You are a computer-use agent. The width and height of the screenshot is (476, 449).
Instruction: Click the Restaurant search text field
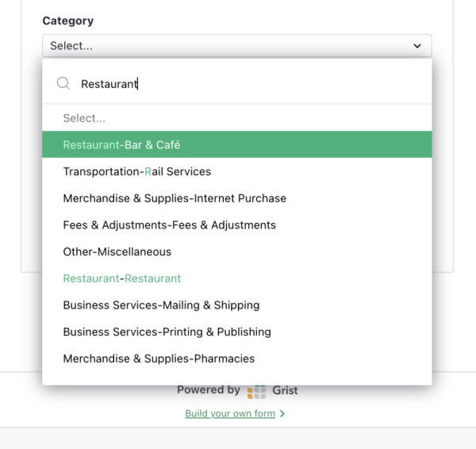[246, 83]
